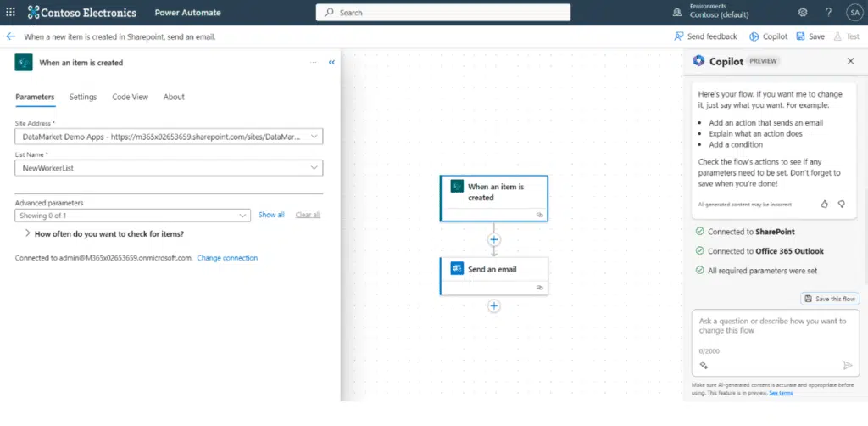Go back with the left arrow
Image resolution: width=868 pixels, height=426 pixels.
tap(10, 36)
